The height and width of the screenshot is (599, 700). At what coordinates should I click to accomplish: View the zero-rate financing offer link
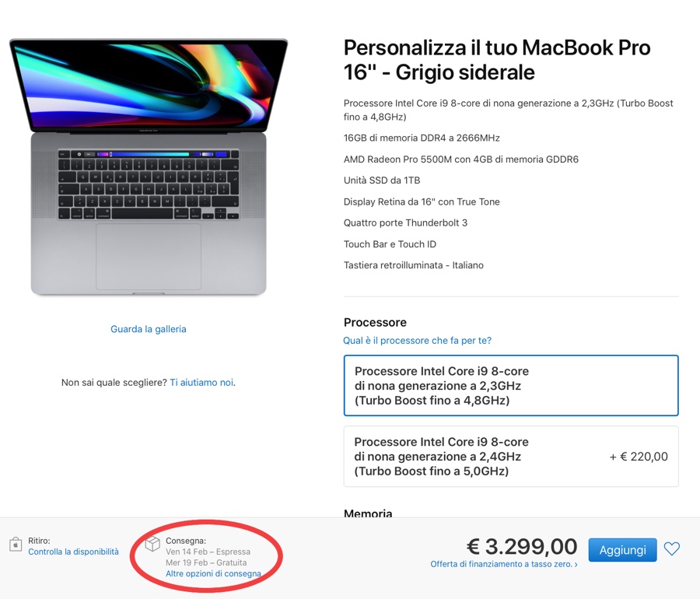click(504, 562)
